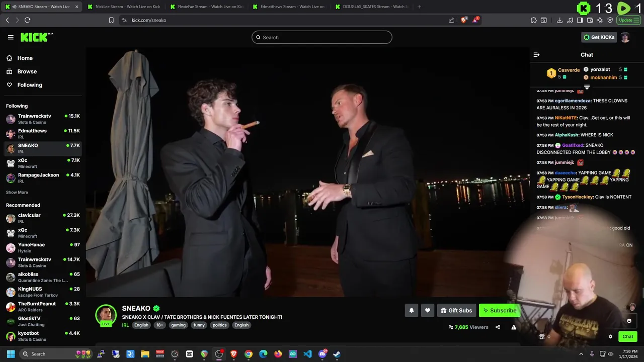644x362 pixels.
Task: Open TheBurntPeanut recommended channel
Action: (x=42, y=307)
